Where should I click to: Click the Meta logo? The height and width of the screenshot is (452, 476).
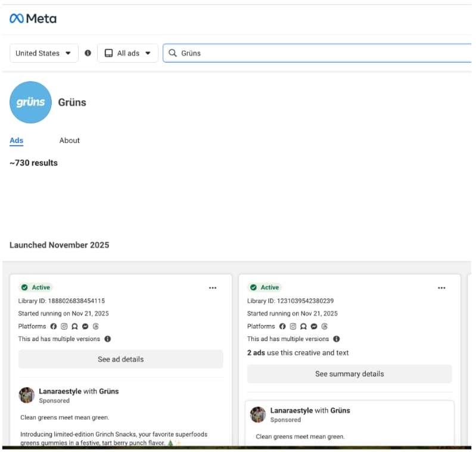click(33, 18)
